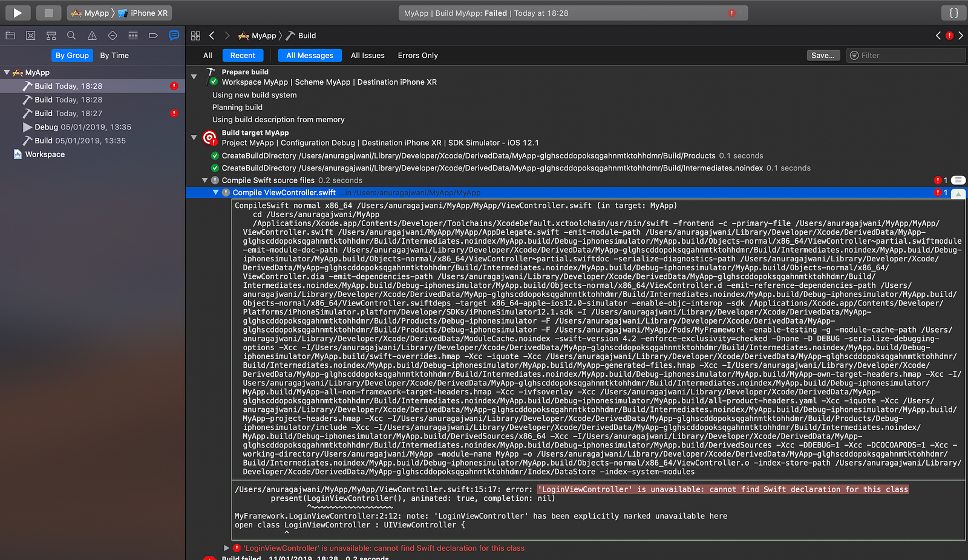Expand the LoginViewController unavailable error row

227,548
